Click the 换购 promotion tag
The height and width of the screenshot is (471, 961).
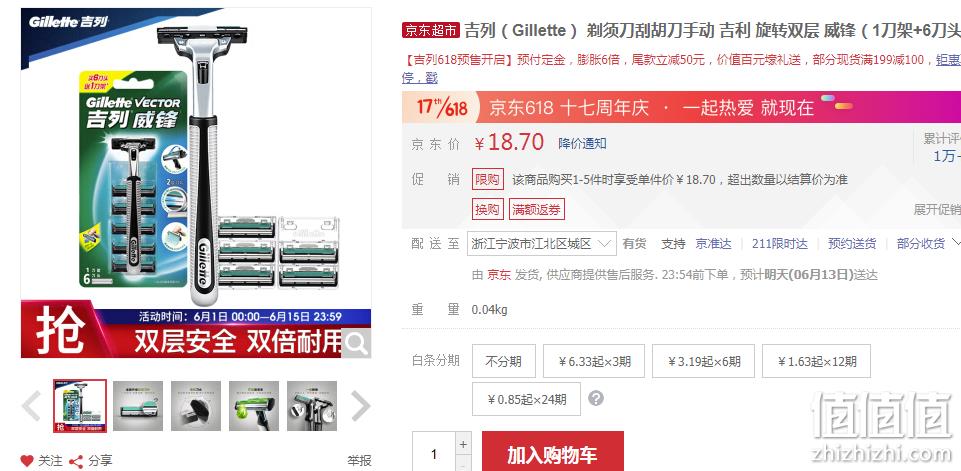pos(487,209)
